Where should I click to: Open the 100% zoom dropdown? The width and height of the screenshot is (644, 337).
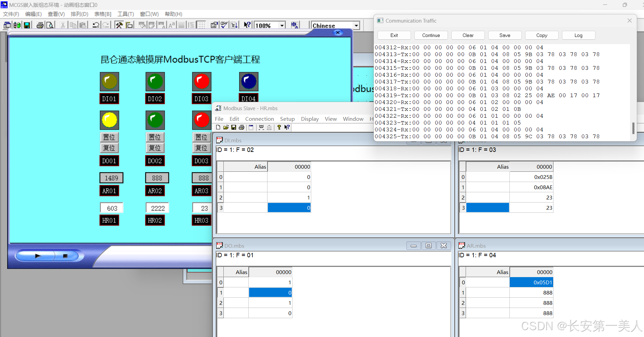tap(282, 25)
